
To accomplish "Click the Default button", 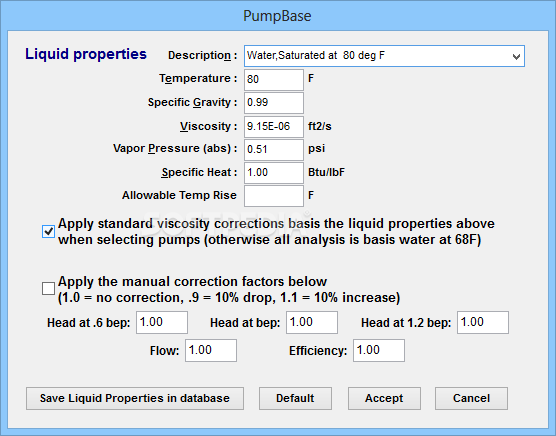I will click(295, 398).
